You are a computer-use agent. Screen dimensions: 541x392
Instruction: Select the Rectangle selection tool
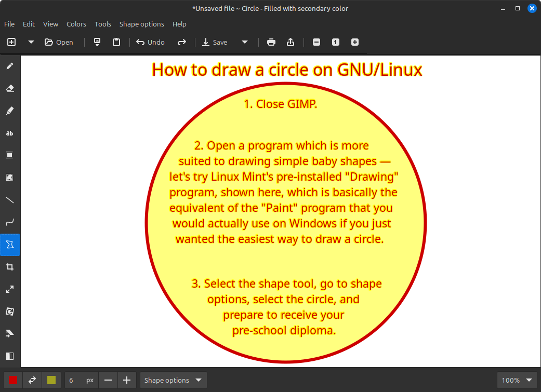10,155
